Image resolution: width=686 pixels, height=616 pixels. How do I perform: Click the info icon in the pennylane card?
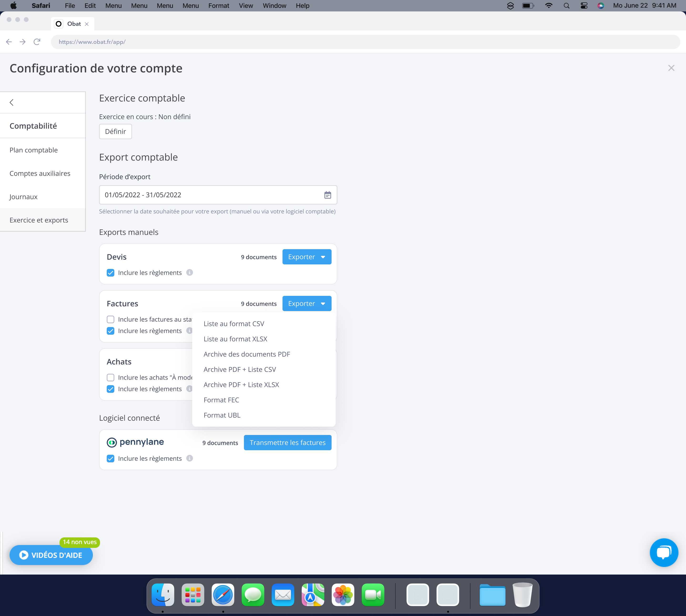click(190, 458)
